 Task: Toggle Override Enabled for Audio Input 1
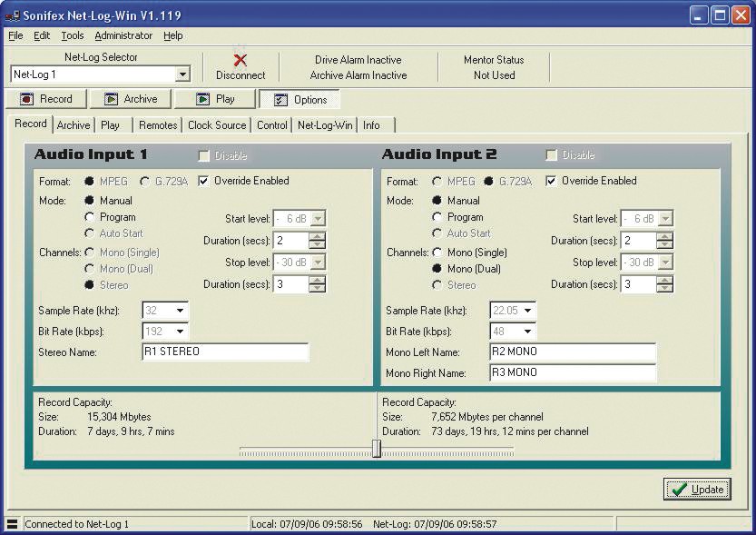click(203, 181)
